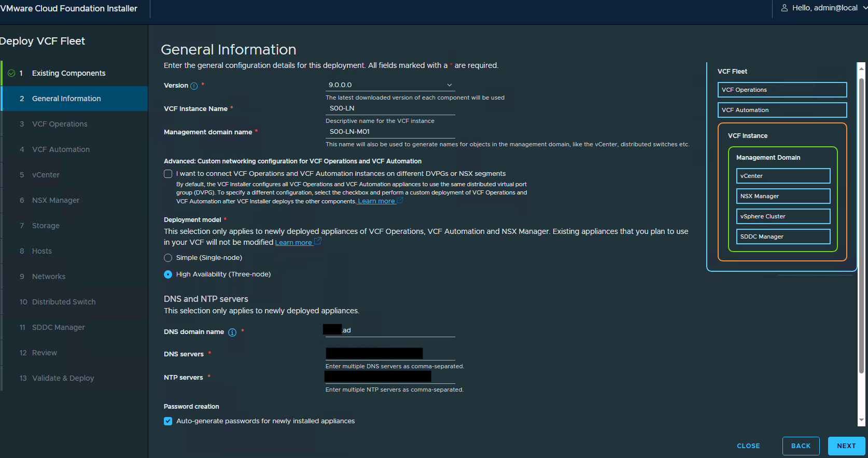Click VCF Automation box in fleet diagram
The image size is (868, 458).
(782, 110)
